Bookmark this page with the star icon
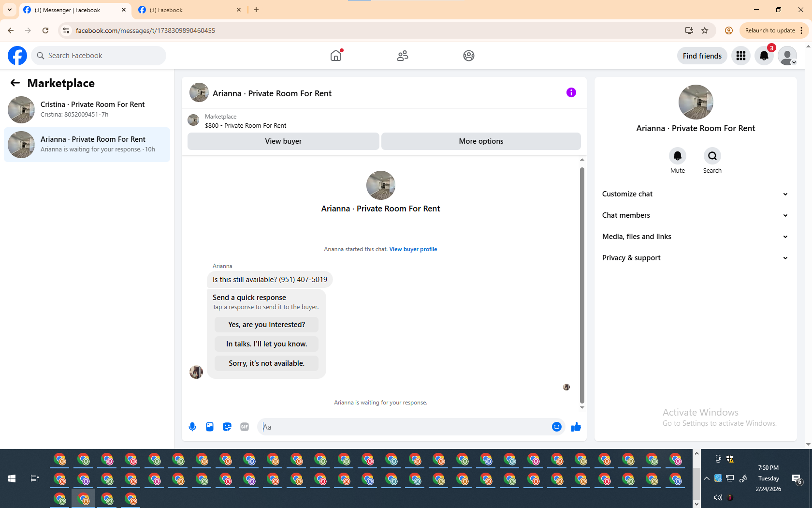Image resolution: width=812 pixels, height=508 pixels. click(705, 30)
